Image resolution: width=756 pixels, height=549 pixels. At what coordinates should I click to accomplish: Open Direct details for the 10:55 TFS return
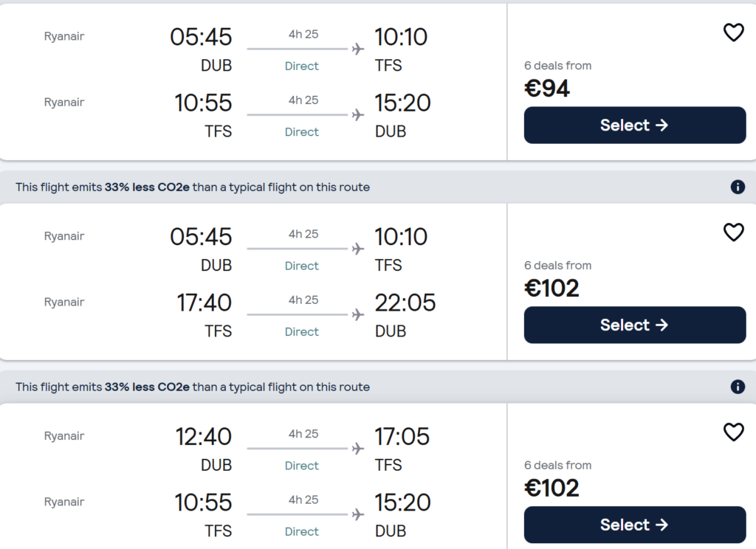(301, 131)
